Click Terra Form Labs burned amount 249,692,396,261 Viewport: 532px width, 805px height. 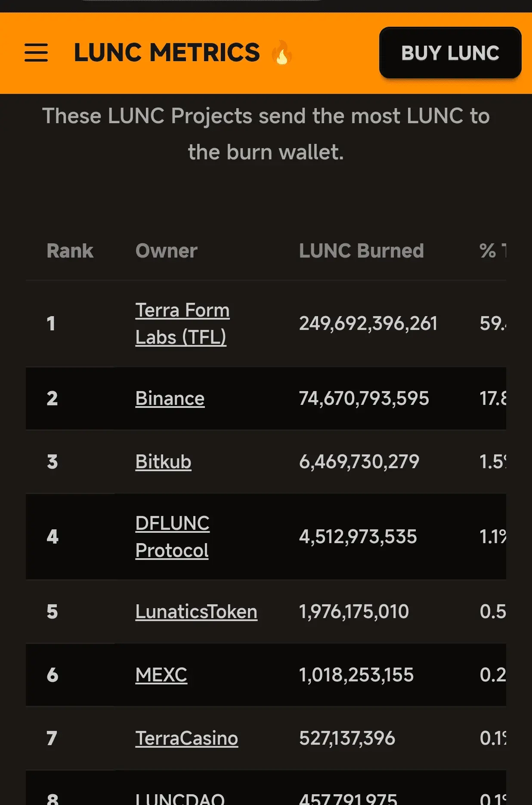pos(368,323)
